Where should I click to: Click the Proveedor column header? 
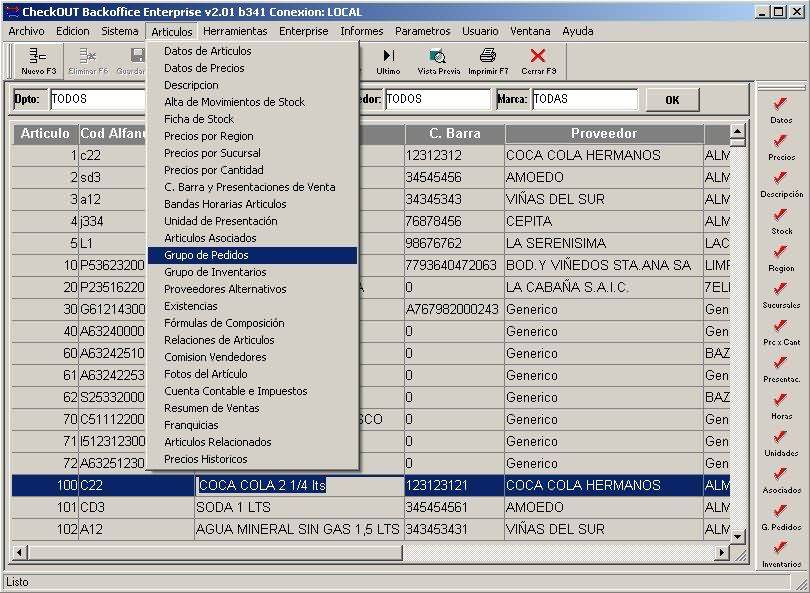click(604, 134)
